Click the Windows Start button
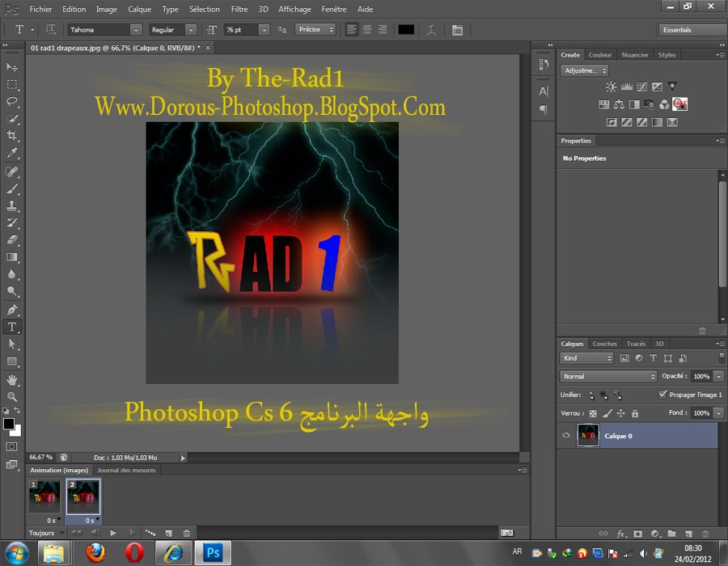This screenshot has height=566, width=728. [17, 553]
